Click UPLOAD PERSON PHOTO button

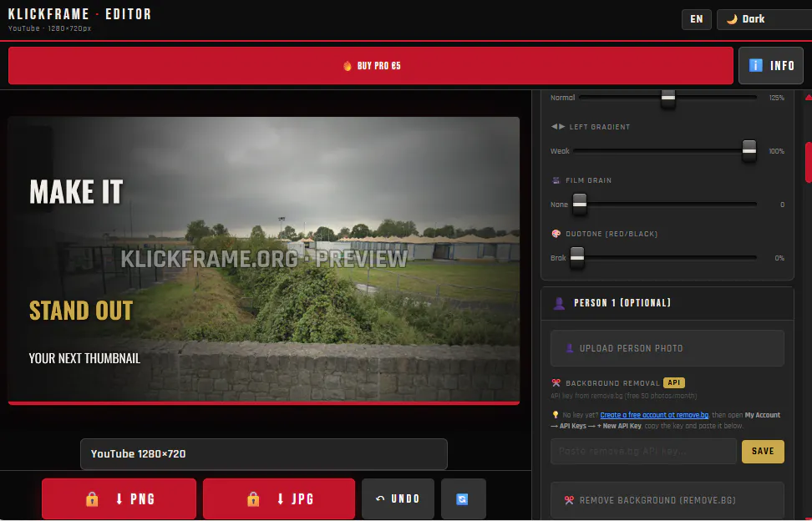pyautogui.click(x=667, y=348)
